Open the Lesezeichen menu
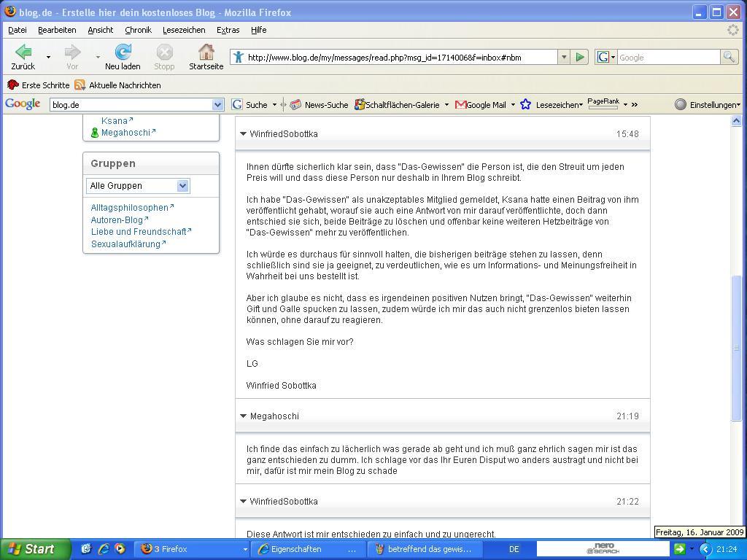This screenshot has height=560, width=747. coord(184,30)
